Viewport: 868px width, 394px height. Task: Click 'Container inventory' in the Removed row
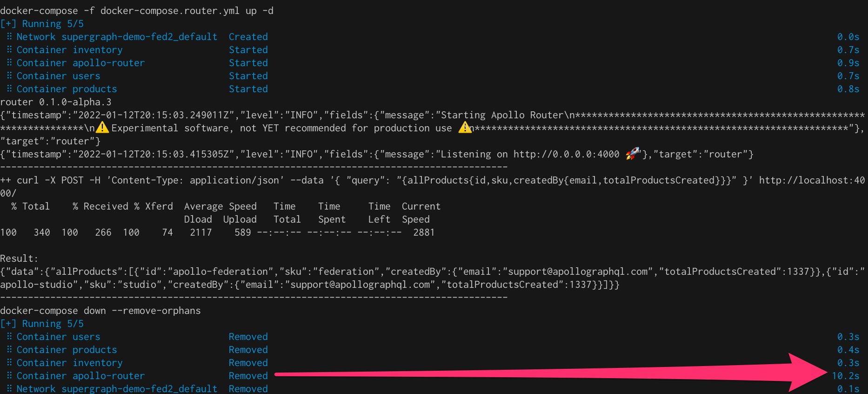click(x=70, y=363)
